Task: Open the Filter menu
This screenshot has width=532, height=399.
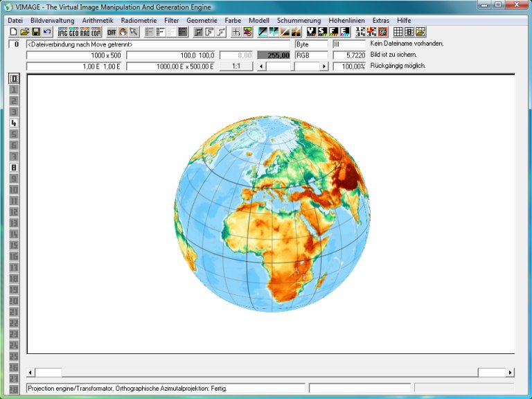Action: (171, 21)
